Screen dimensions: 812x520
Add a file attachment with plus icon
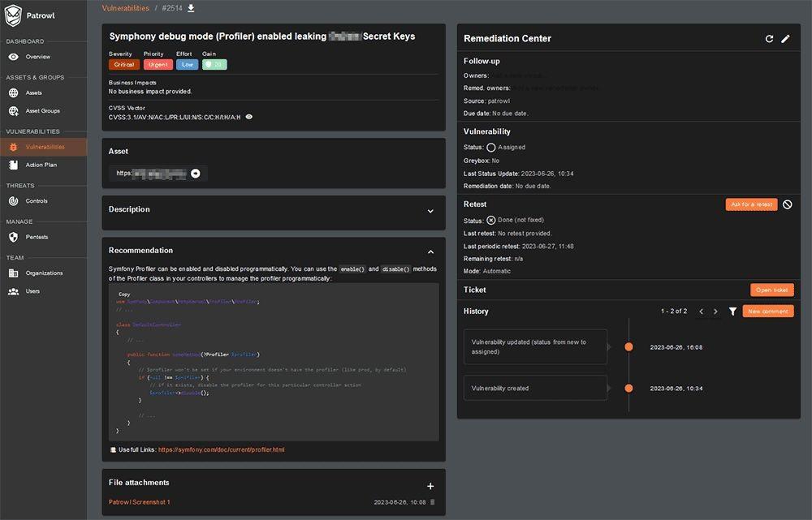pos(430,486)
